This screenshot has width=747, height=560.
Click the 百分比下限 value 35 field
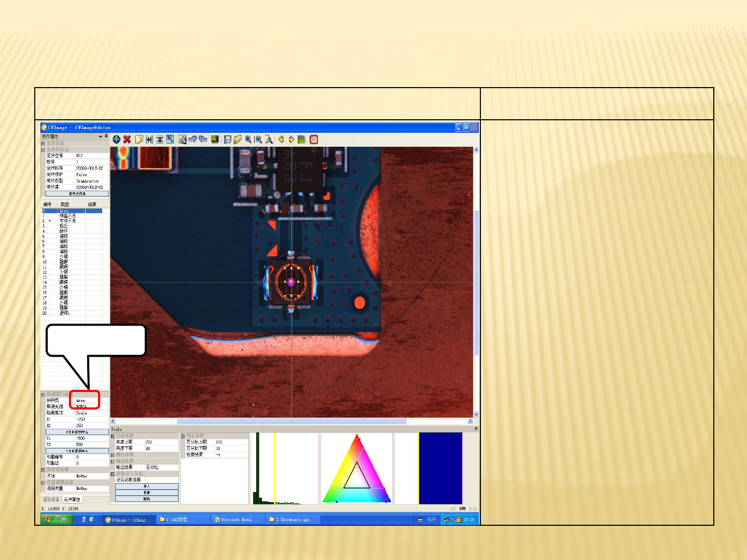(x=232, y=449)
